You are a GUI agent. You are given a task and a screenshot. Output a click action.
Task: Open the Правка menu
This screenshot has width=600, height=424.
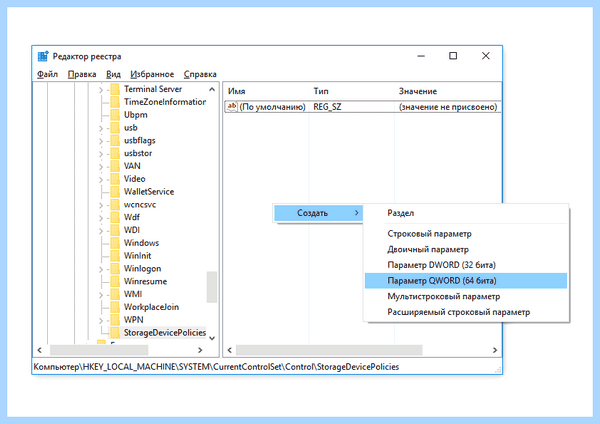point(82,74)
